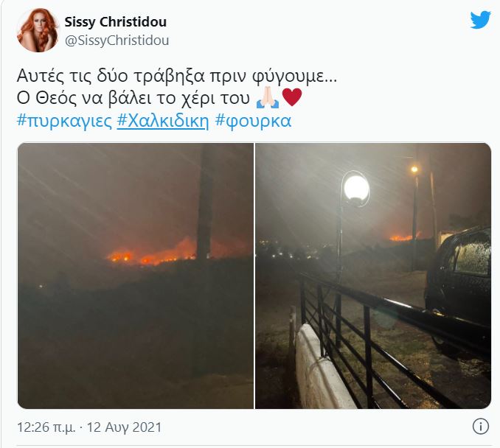500x448 pixels.
Task: Open the tweet info icon
Action: click(480, 426)
